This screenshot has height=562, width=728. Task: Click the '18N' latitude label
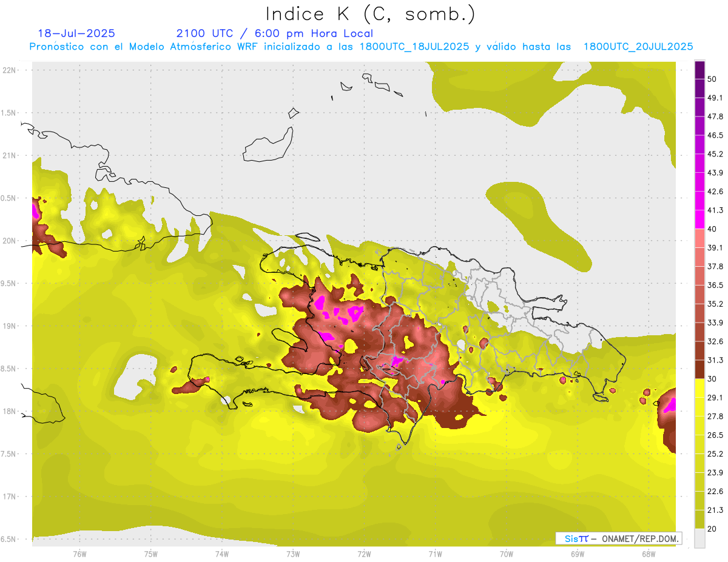(x=8, y=411)
